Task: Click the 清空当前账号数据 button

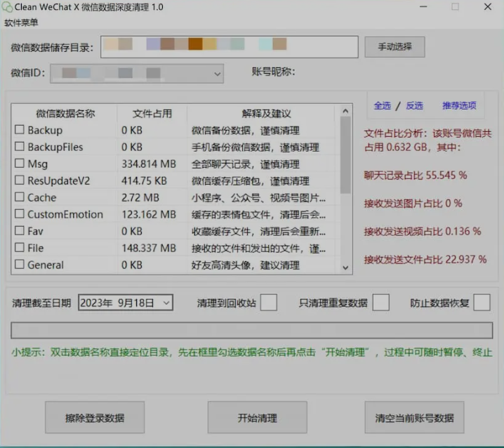Action: (414, 417)
